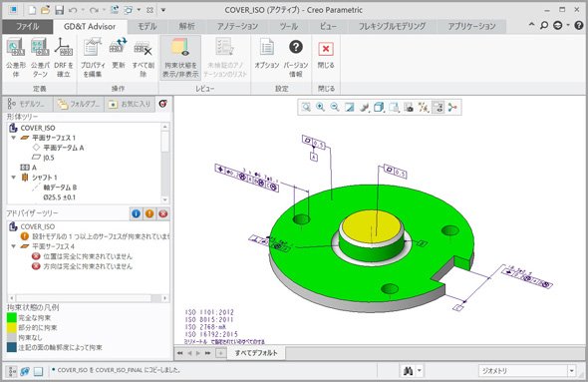Click the view manager camera icon
Screen dimensions: 588x382
pyautogui.click(x=409, y=108)
